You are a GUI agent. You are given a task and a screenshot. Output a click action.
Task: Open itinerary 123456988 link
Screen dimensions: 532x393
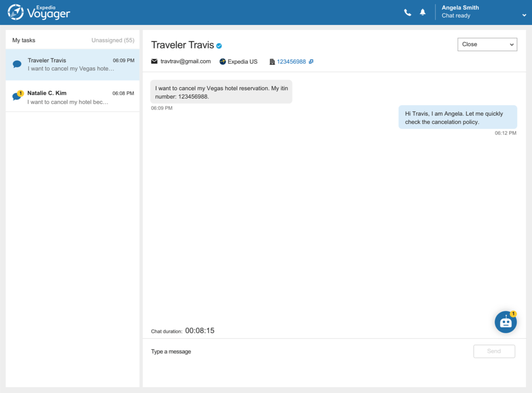coord(291,62)
